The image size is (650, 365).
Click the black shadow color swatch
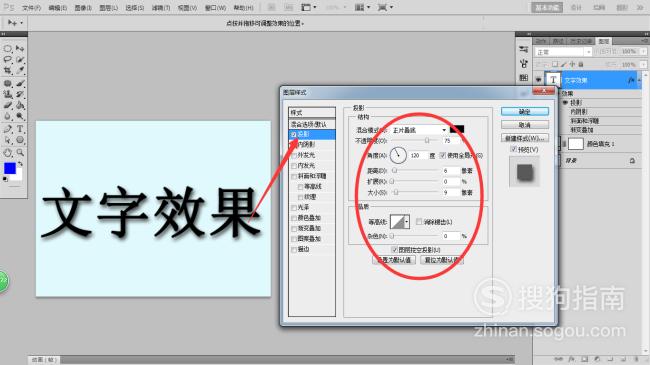pos(457,130)
